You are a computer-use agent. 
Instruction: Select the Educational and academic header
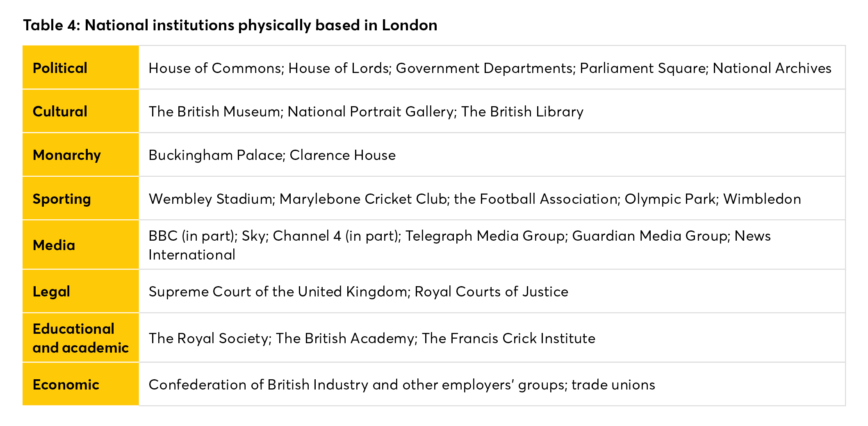80,338
